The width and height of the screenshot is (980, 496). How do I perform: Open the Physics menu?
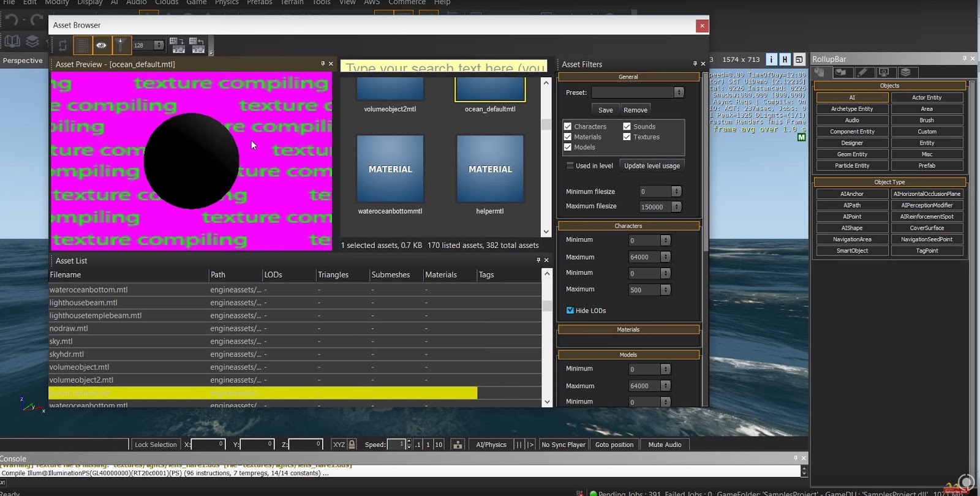(x=227, y=2)
